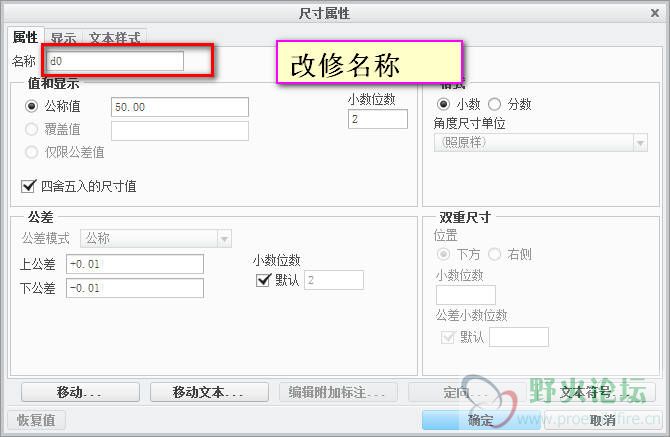Click the 公差 decimal places field beside 默认
This screenshot has width=670, height=437.
pos(334,280)
